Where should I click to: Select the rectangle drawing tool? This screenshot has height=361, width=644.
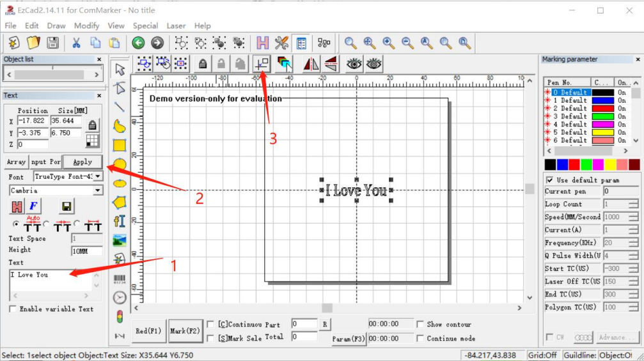(x=120, y=145)
